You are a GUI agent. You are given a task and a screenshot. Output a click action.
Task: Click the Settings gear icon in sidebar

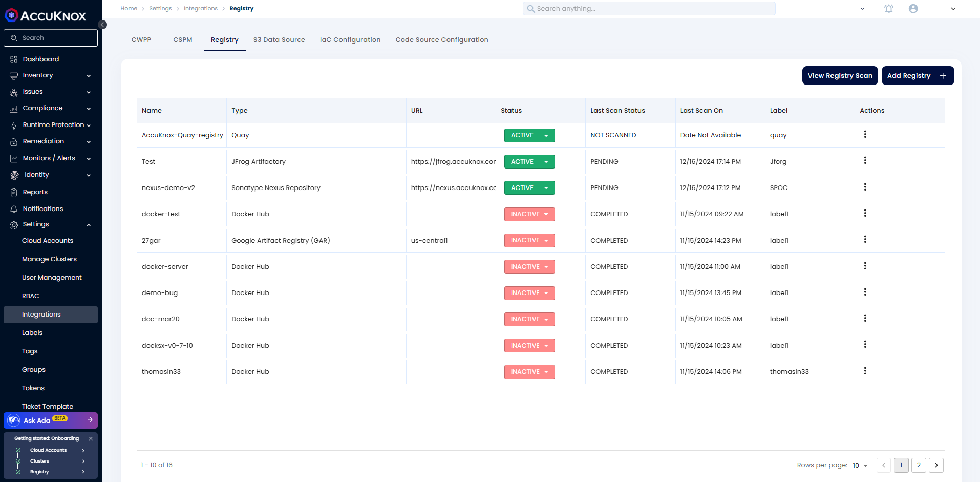pos(14,225)
